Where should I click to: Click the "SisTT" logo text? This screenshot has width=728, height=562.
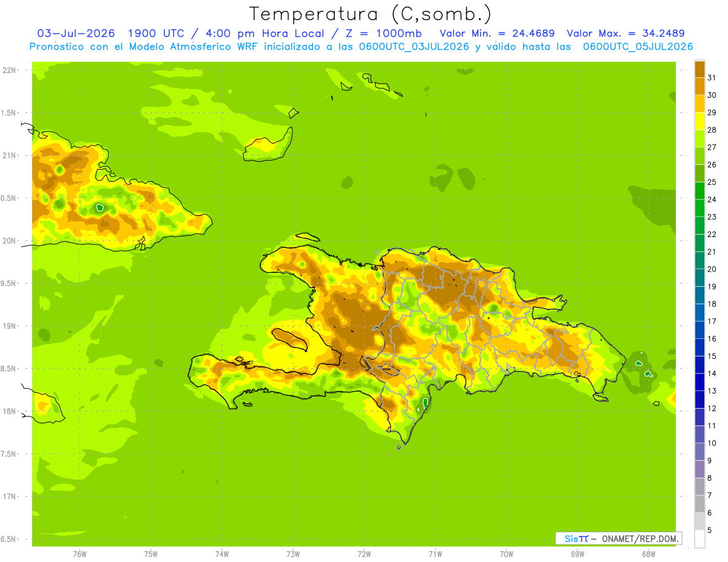pos(576,538)
